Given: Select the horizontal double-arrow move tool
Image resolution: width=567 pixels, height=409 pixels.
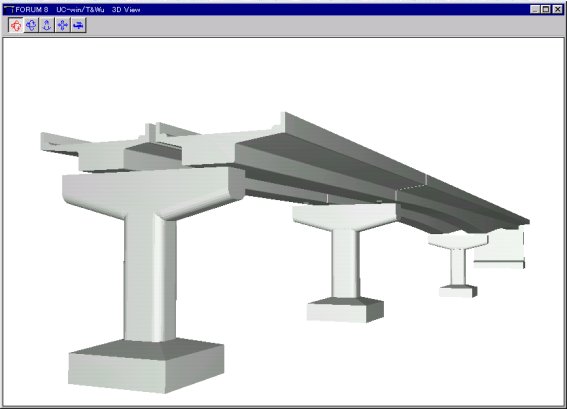Looking at the screenshot, I should click(78, 25).
